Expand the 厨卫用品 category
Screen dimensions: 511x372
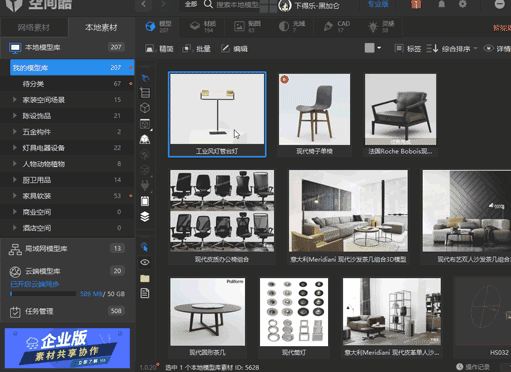click(15, 180)
